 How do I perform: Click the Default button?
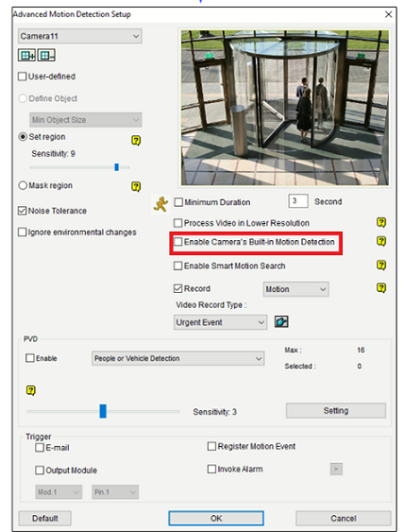(44, 518)
